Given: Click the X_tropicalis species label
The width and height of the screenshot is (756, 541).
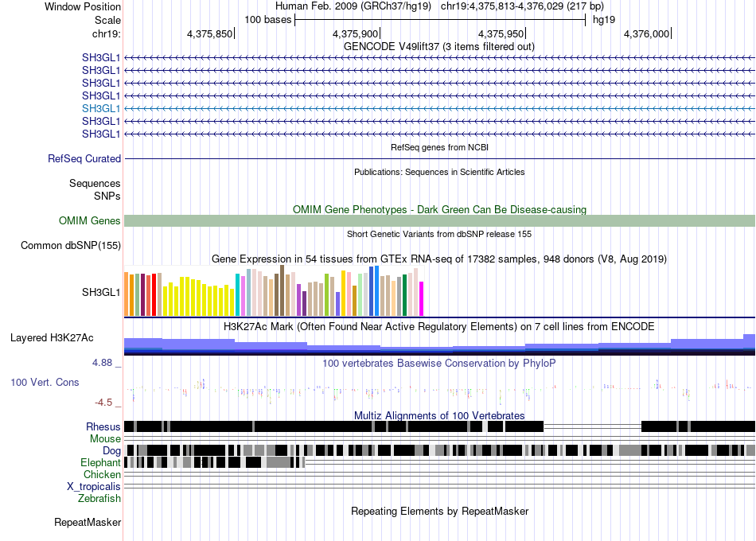Looking at the screenshot, I should 94,487.
